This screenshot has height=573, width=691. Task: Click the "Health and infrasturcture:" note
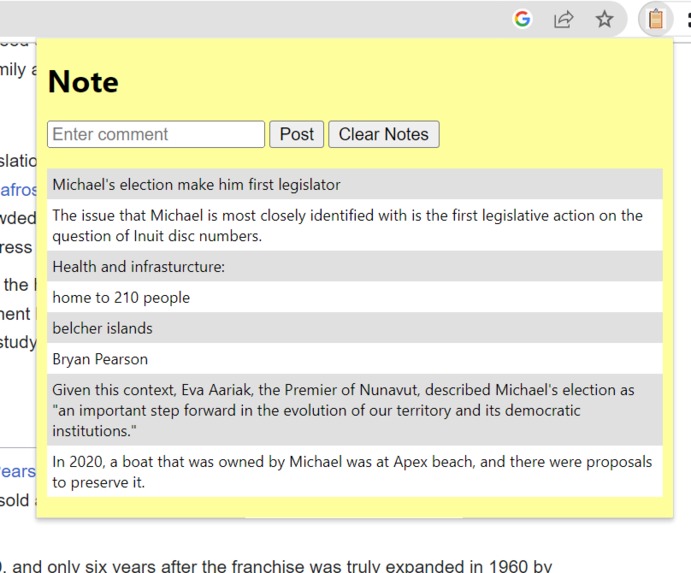[x=355, y=266]
